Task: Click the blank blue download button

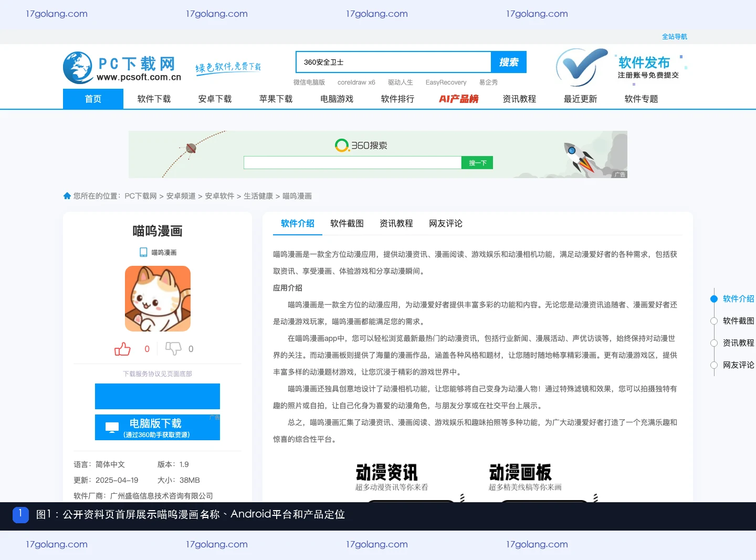Action: 157,396
